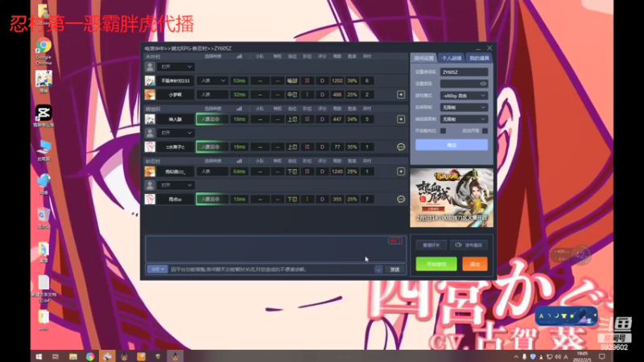Image resolution: width=644 pixels, height=362 pixels.
Task: Click the 1202 games count cell
Action: 337,81
